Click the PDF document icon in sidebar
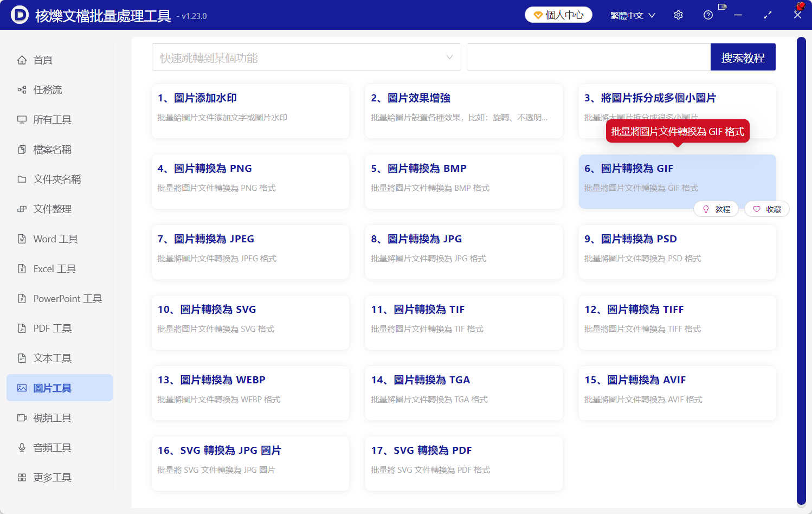812x514 pixels. click(x=22, y=328)
